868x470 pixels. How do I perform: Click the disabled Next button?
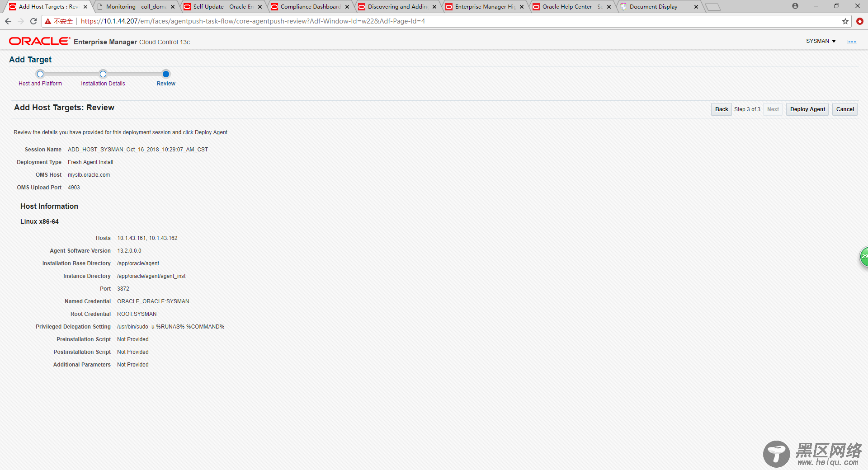click(773, 109)
